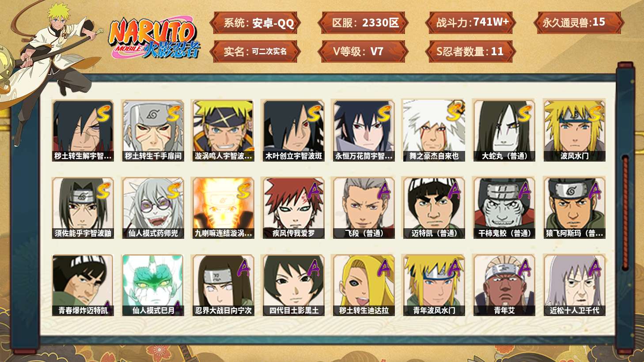Screen dimensions: 644x362
Task: Click the 近松十人卫千代 portrait
Action: pos(574,285)
